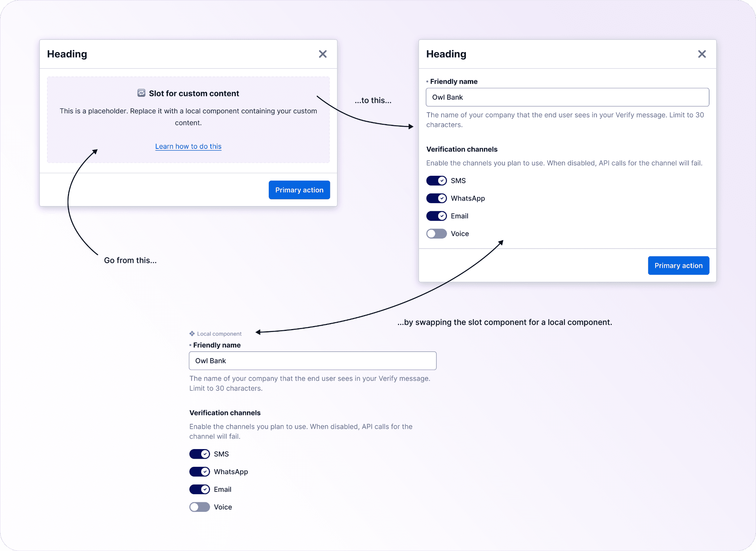The image size is (756, 551).
Task: Click the local component Friendly name input
Action: point(312,361)
